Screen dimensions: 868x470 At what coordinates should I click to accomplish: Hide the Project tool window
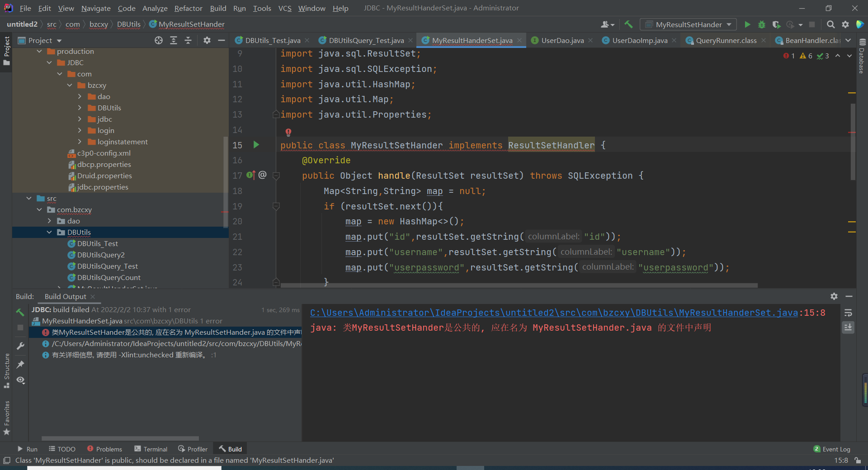[222, 40]
